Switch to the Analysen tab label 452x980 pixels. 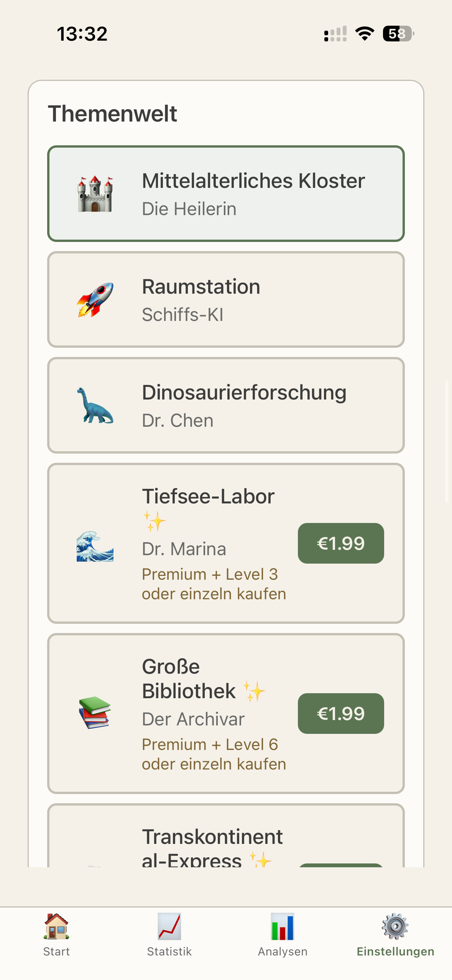[283, 952]
